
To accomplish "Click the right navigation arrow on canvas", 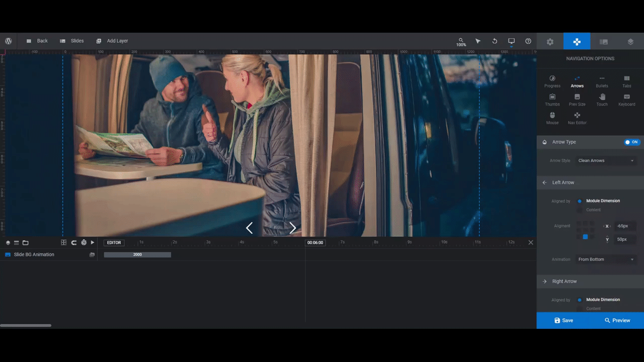I will [293, 228].
